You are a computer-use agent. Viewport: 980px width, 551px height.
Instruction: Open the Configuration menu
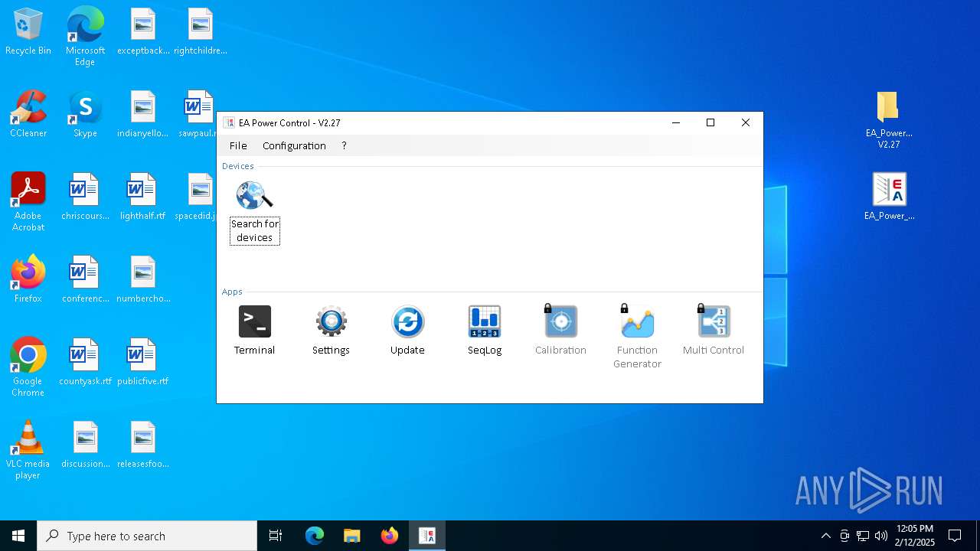(x=294, y=145)
